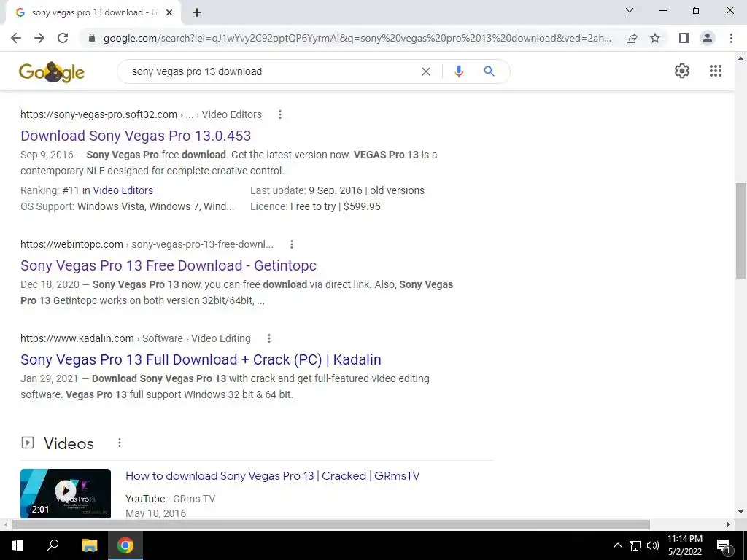Click the scroll-right arrow at the bottom
Screen dimensions: 747x560
pos(729,524)
